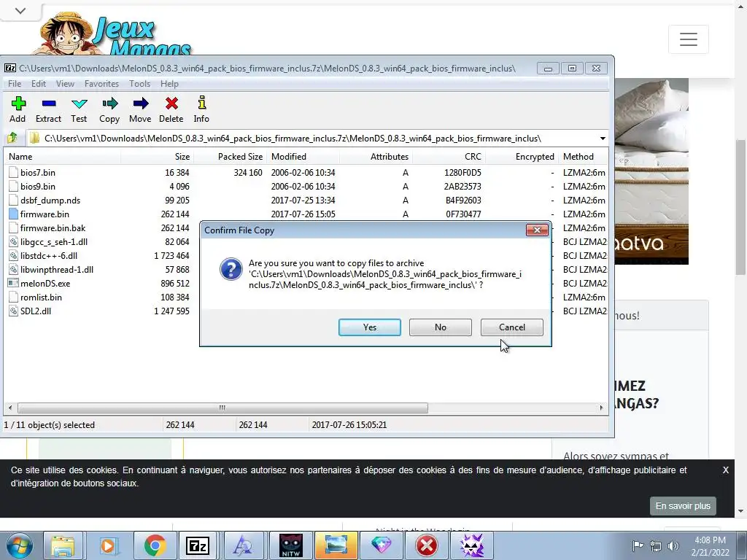Click the mattress advertisement image
Image resolution: width=747 pixels, height=560 pixels.
pos(651,171)
